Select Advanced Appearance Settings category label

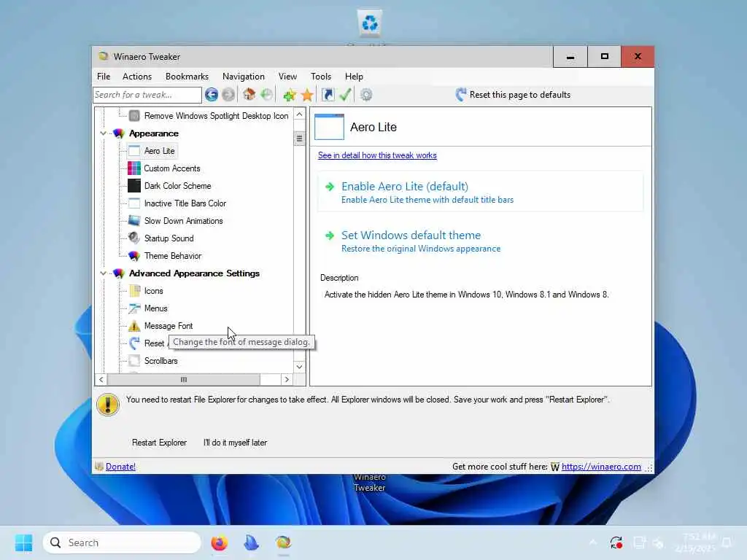(x=194, y=273)
